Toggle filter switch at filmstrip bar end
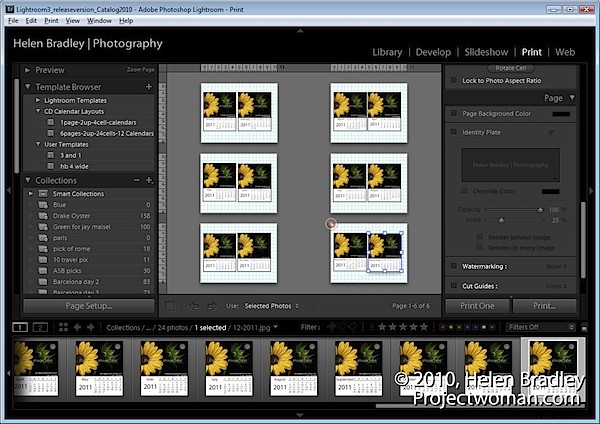 (584, 327)
